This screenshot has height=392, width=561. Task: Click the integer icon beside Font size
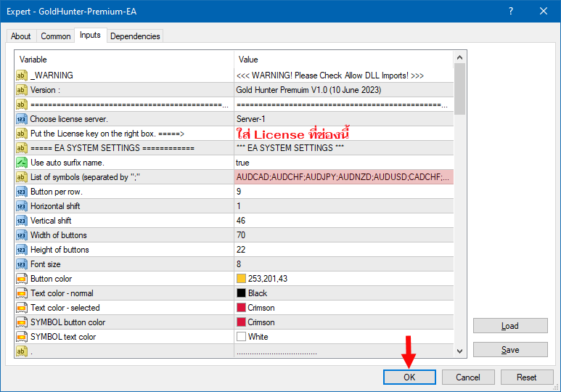[22, 264]
